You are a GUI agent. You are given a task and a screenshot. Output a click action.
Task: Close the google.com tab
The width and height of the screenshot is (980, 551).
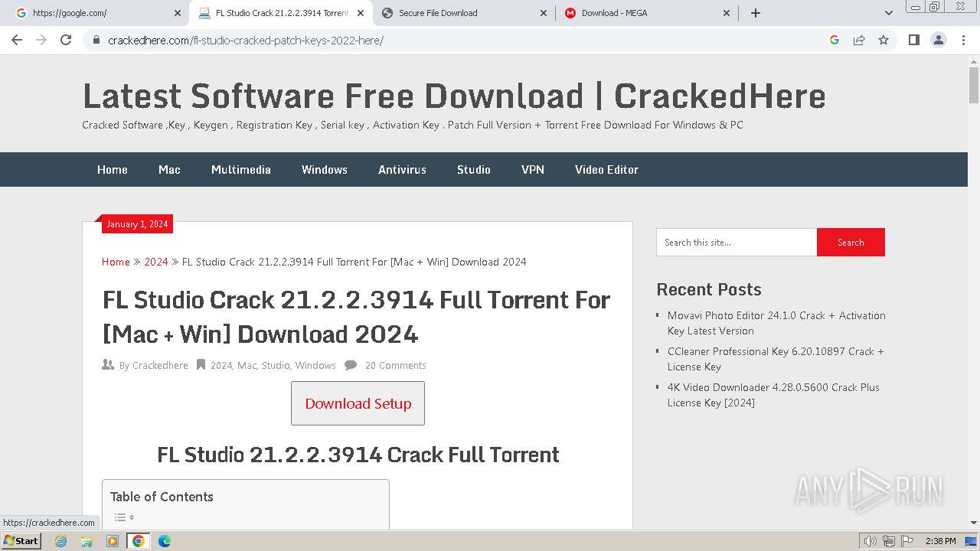[178, 13]
